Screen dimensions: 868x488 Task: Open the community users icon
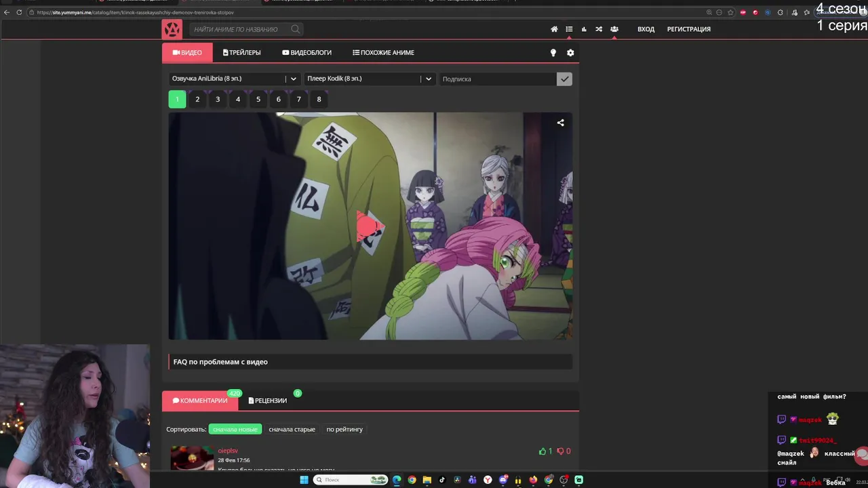point(614,29)
